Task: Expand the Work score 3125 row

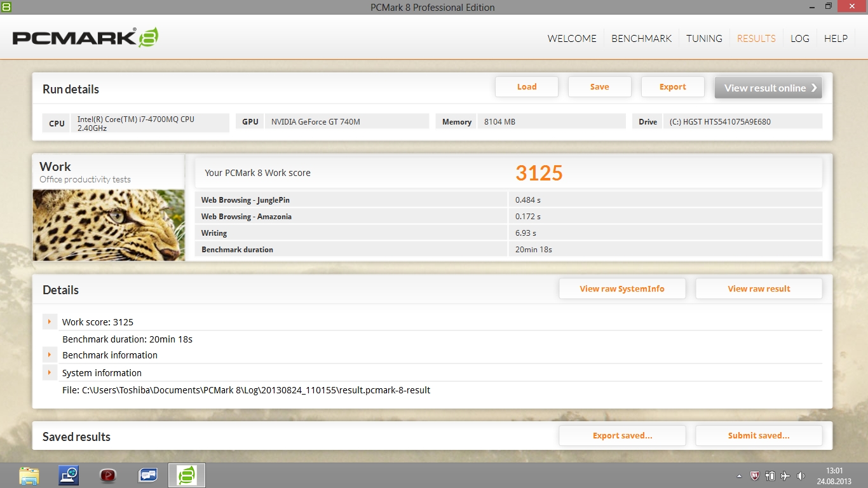Action: [50, 322]
